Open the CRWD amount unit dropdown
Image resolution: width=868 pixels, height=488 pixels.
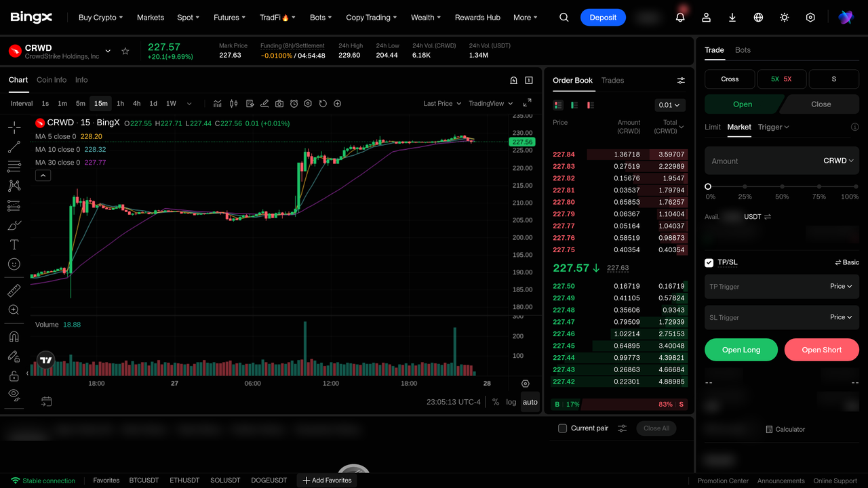pos(838,161)
